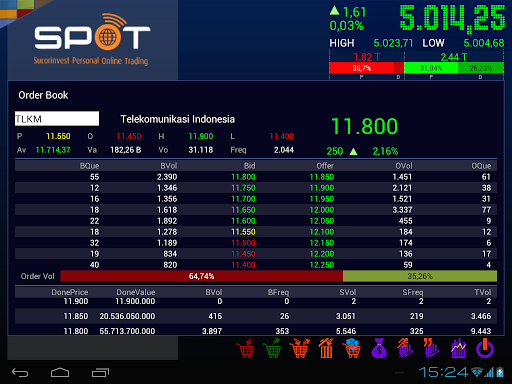
Task: Tap the red 64,74% order volume bar
Action: pos(201,276)
